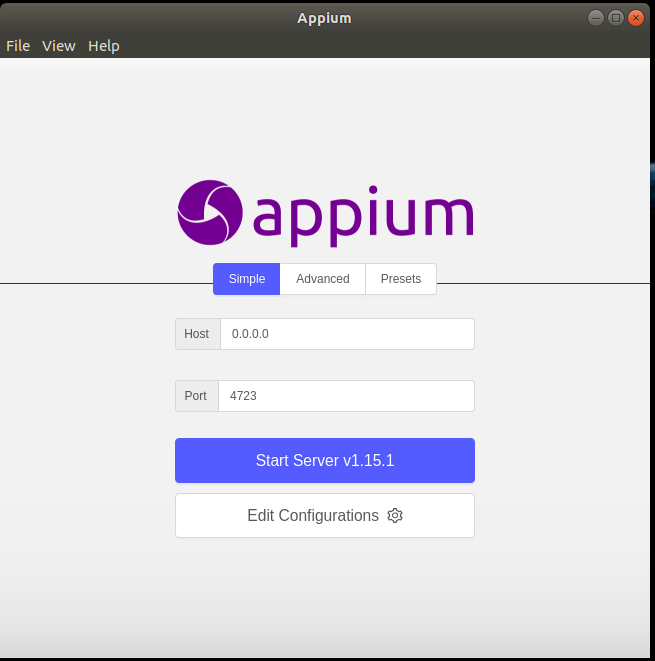Click the Host input field

coord(347,334)
